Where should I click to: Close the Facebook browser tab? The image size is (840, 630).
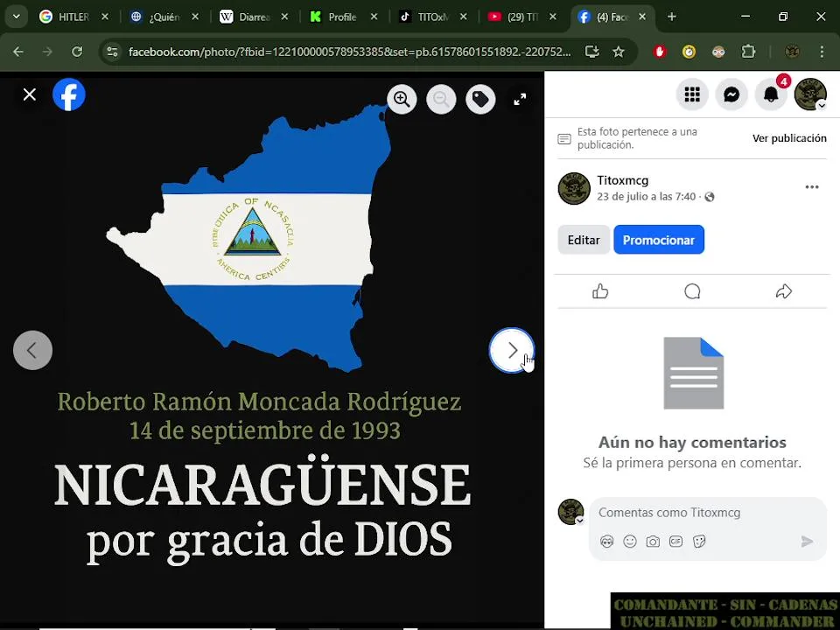tap(642, 17)
